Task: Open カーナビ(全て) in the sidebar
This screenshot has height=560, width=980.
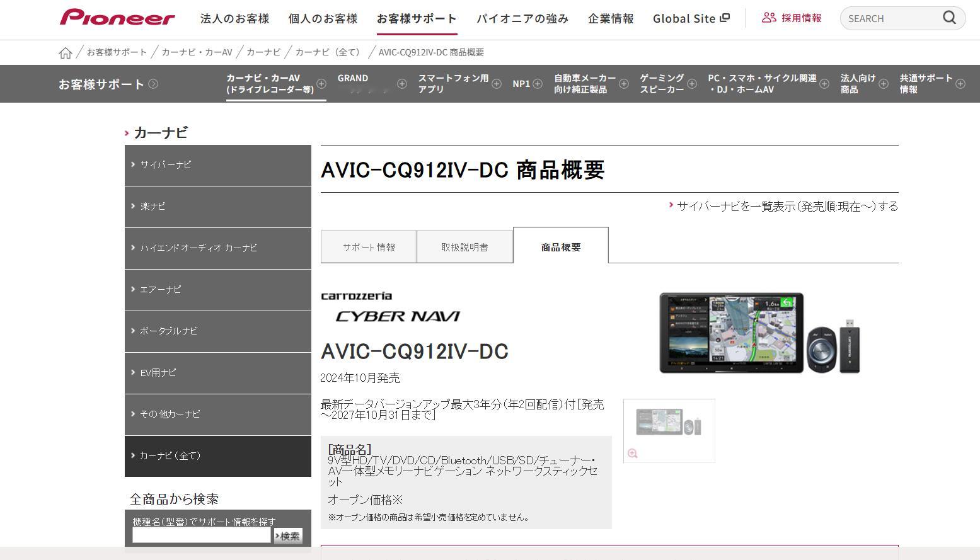Action: [218, 456]
